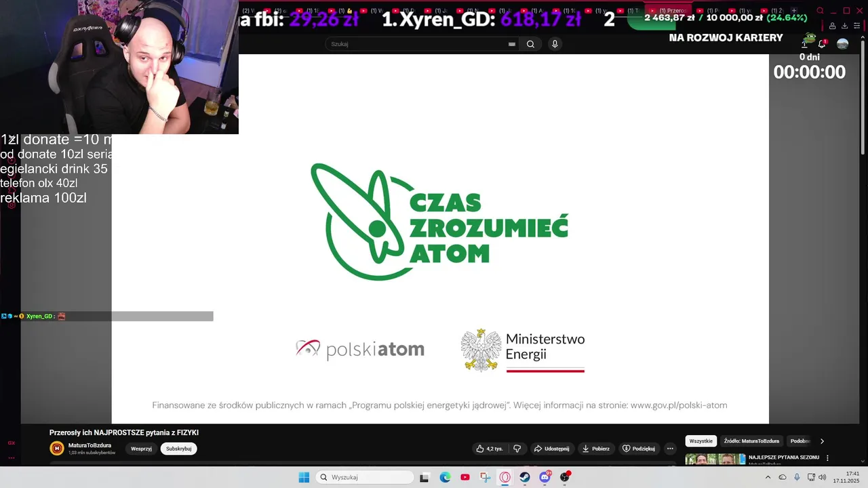Open volume control in system tray
868x488 pixels.
click(823, 477)
